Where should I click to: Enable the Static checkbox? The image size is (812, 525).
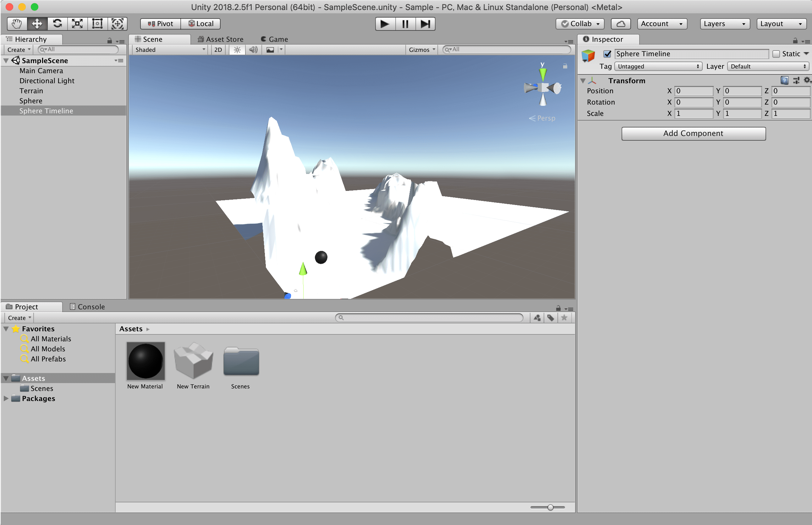(776, 54)
